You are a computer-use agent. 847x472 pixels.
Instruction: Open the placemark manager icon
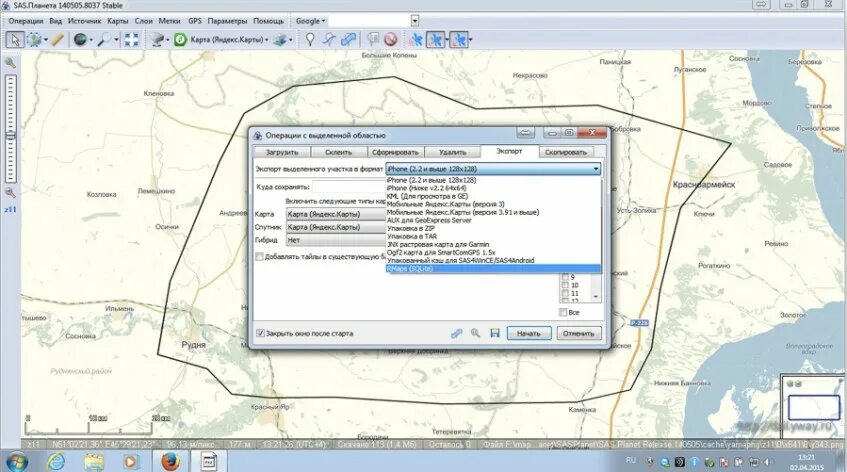(373, 39)
